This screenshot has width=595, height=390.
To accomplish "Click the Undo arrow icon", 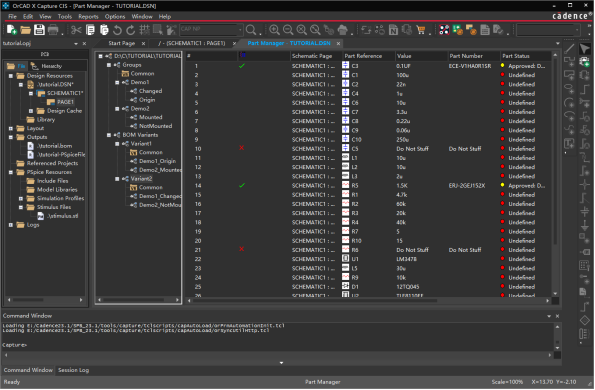I will tap(117, 30).
